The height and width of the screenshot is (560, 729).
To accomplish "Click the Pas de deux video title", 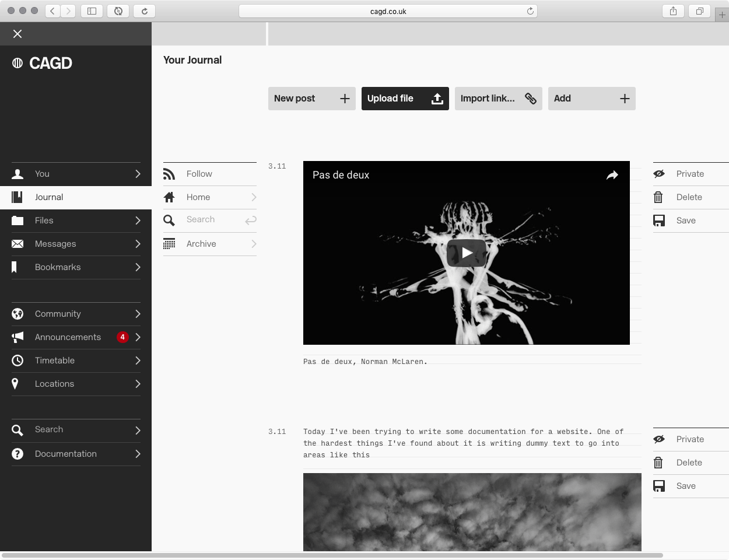I will 341,175.
